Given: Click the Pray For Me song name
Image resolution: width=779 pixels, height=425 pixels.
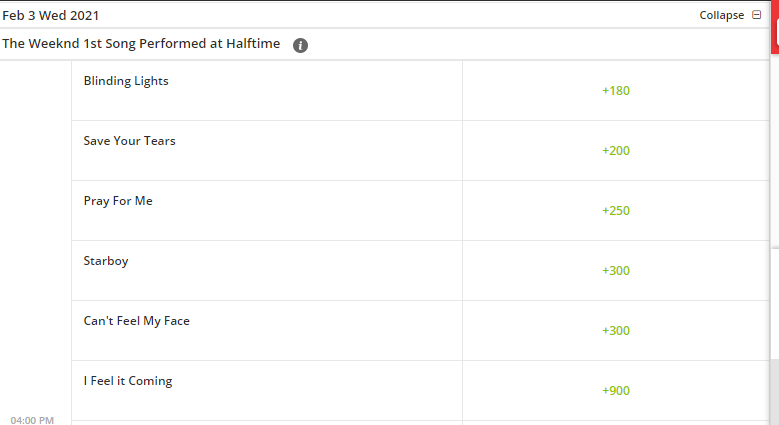Looking at the screenshot, I should [118, 201].
